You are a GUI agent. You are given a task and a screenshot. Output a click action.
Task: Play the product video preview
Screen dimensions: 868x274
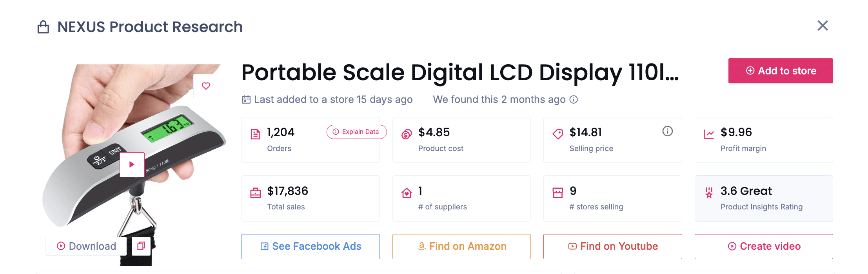point(132,165)
